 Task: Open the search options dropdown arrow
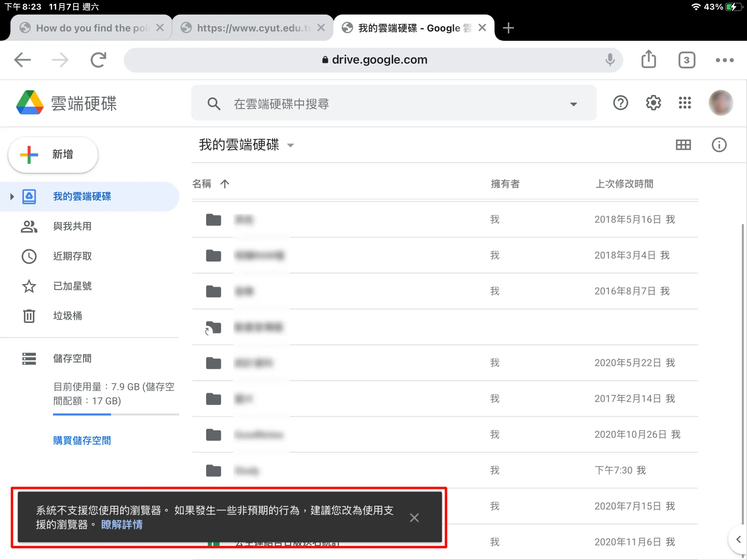(573, 104)
